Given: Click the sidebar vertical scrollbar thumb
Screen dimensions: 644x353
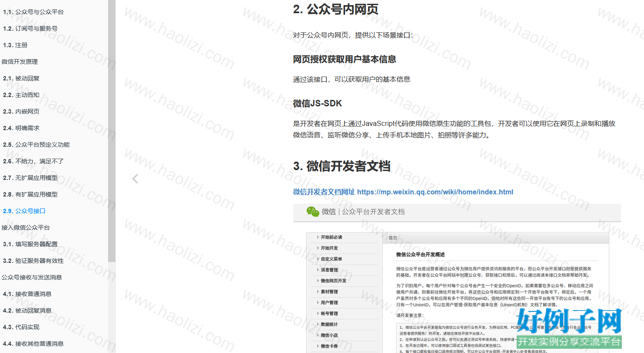Looking at the screenshot, I should tap(112, 131).
